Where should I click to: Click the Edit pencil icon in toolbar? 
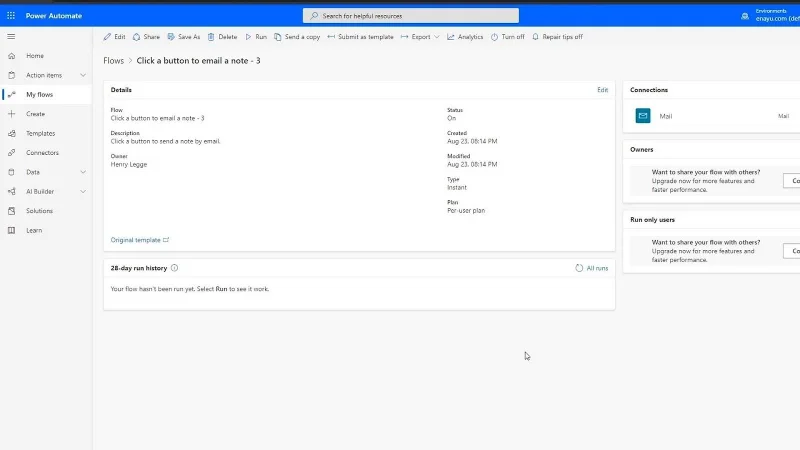[x=107, y=37]
